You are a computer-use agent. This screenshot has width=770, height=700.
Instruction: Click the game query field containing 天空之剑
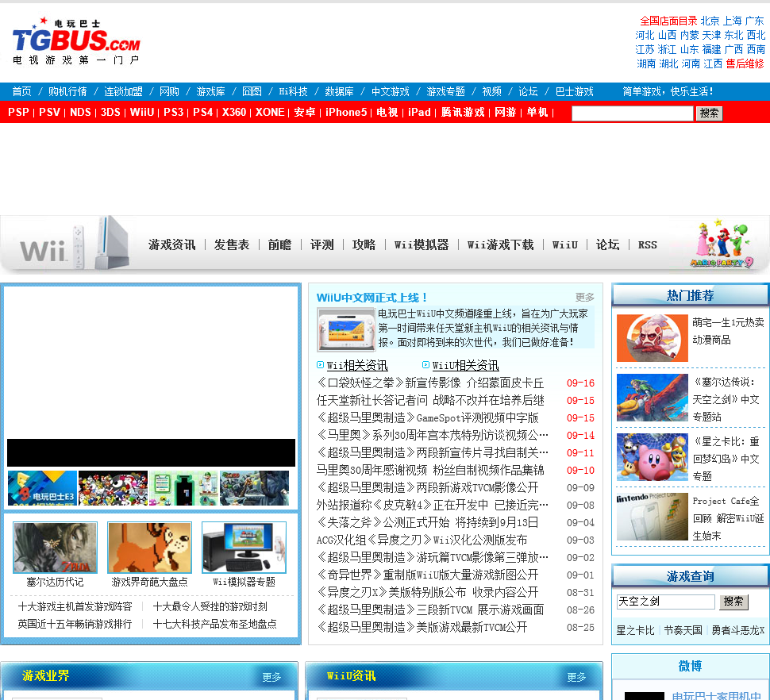point(666,602)
